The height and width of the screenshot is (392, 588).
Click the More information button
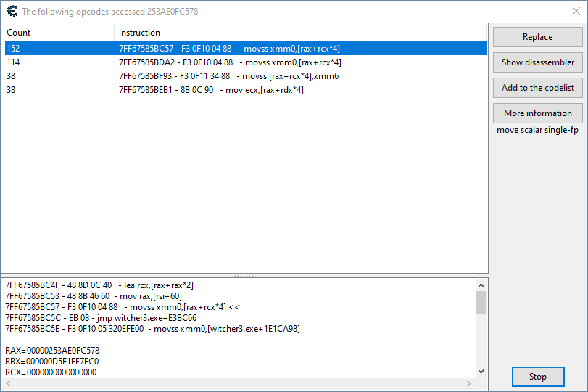(x=537, y=113)
